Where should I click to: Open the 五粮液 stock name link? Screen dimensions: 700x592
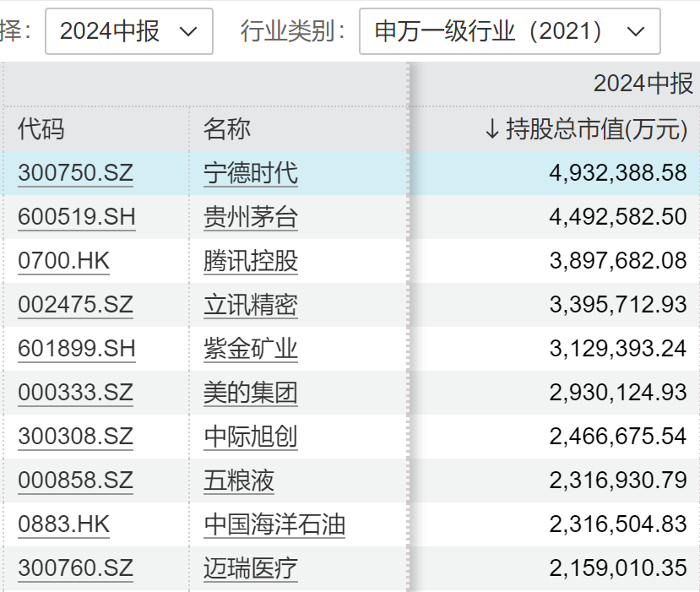tap(239, 481)
